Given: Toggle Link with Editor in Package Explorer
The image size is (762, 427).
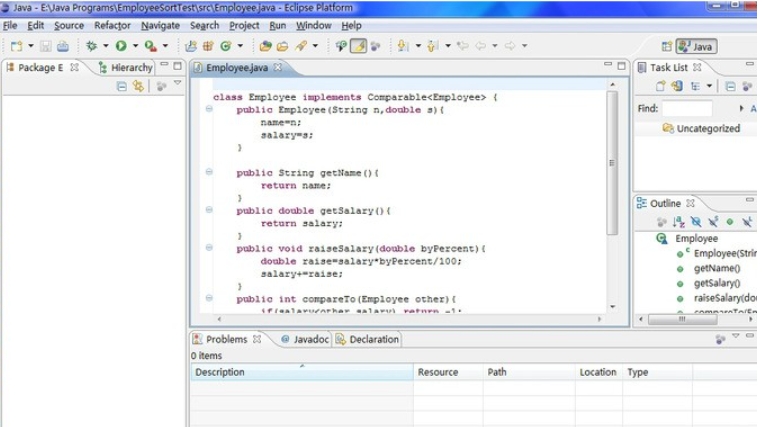Looking at the screenshot, I should [x=139, y=86].
